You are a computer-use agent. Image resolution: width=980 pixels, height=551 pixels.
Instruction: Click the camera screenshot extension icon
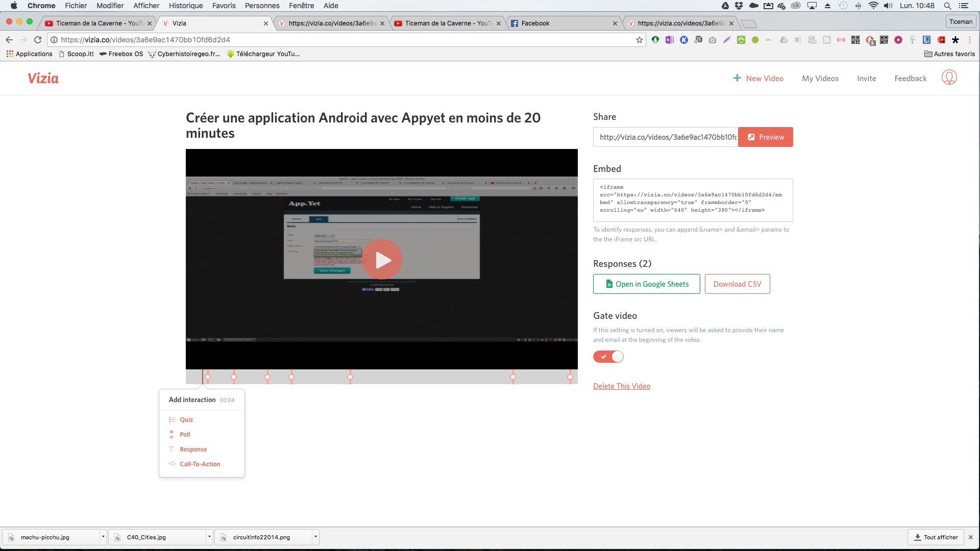pos(713,40)
